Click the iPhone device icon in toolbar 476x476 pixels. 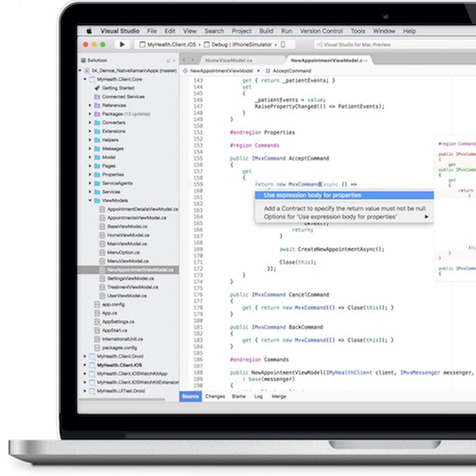[x=283, y=44]
